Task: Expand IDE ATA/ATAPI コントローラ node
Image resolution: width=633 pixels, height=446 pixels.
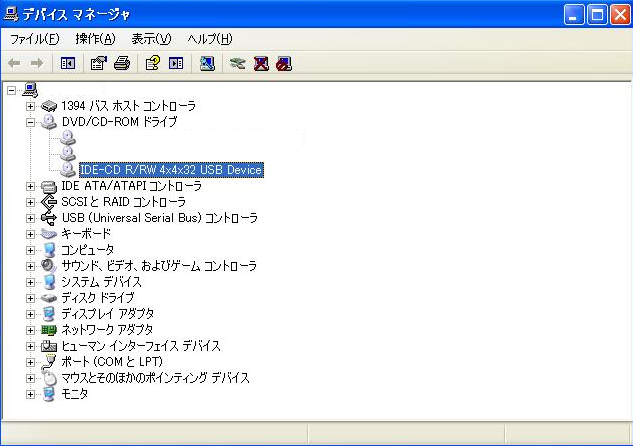Action: pyautogui.click(x=30, y=186)
